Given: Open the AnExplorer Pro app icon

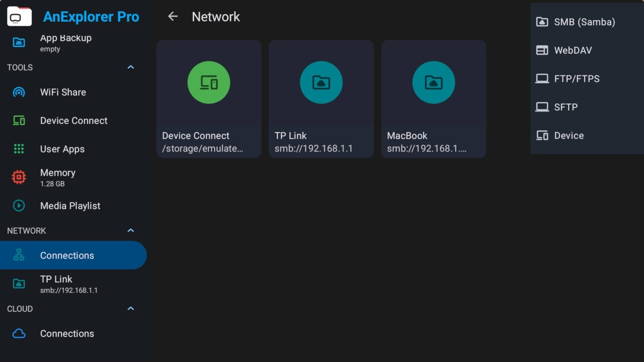Looking at the screenshot, I should (x=19, y=16).
